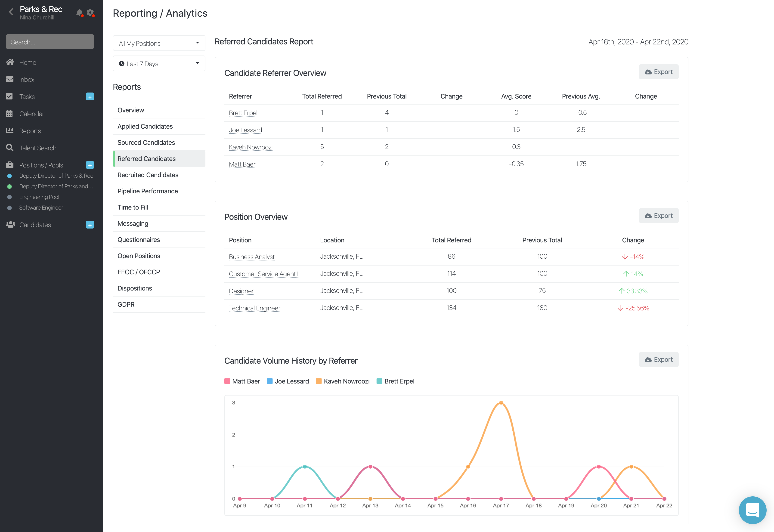Focus the sidebar Search field

(x=50, y=42)
